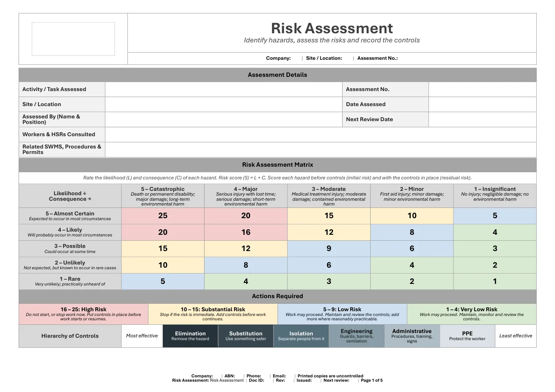This screenshot has width=555, height=392.
Task: Click the empty logo placeholder box
Action: (x=73, y=39)
